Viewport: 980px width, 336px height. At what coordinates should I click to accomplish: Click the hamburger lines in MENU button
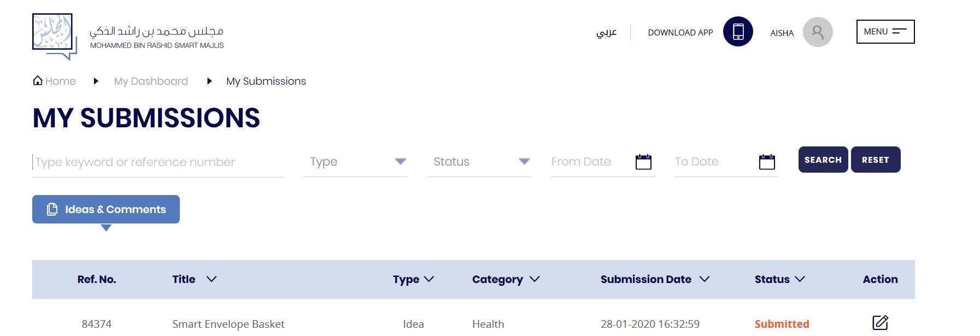899,32
